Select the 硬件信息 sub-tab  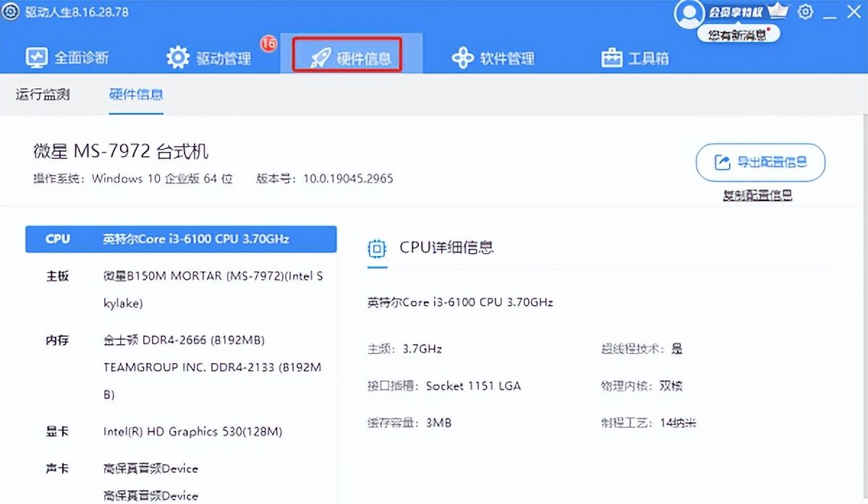tap(135, 95)
